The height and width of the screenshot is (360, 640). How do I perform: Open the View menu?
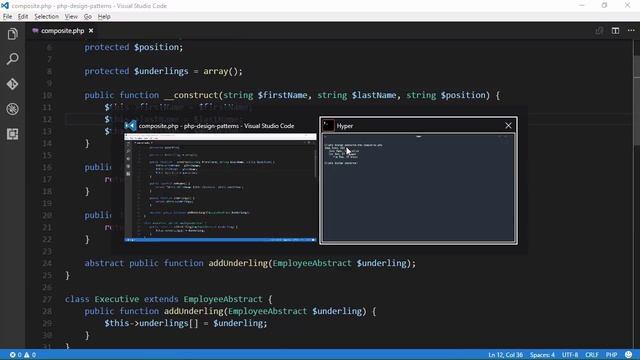71,17
